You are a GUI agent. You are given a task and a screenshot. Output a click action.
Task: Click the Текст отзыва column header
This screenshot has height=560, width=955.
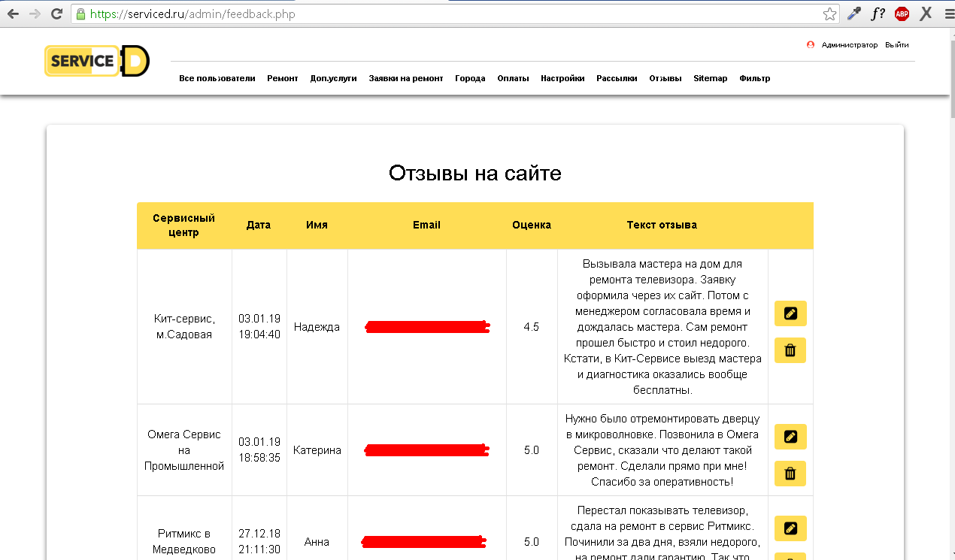[x=662, y=225]
